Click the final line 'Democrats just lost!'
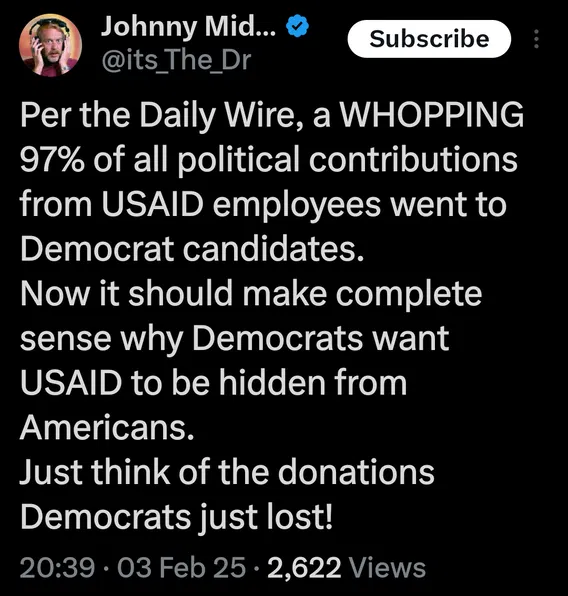 coord(176,518)
